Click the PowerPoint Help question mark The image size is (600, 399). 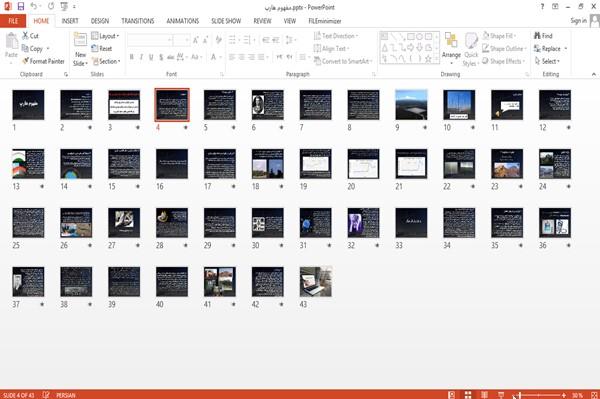[x=542, y=7]
